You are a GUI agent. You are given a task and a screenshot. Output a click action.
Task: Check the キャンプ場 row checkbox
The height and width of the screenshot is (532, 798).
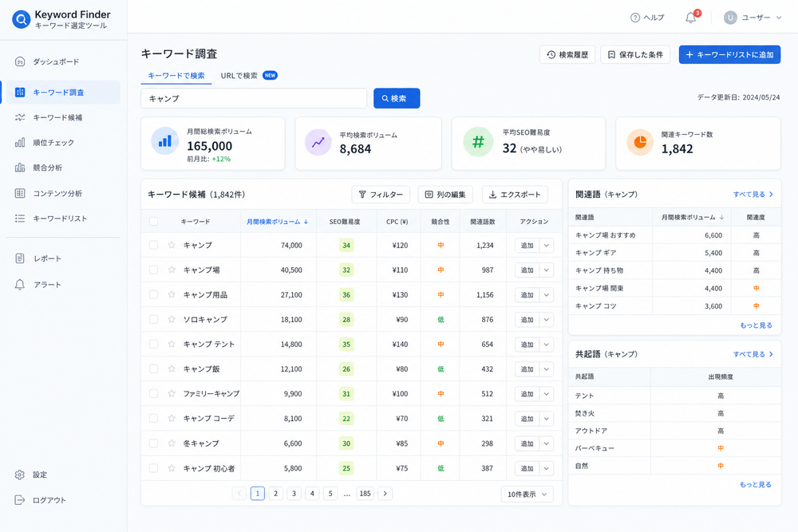tap(153, 270)
